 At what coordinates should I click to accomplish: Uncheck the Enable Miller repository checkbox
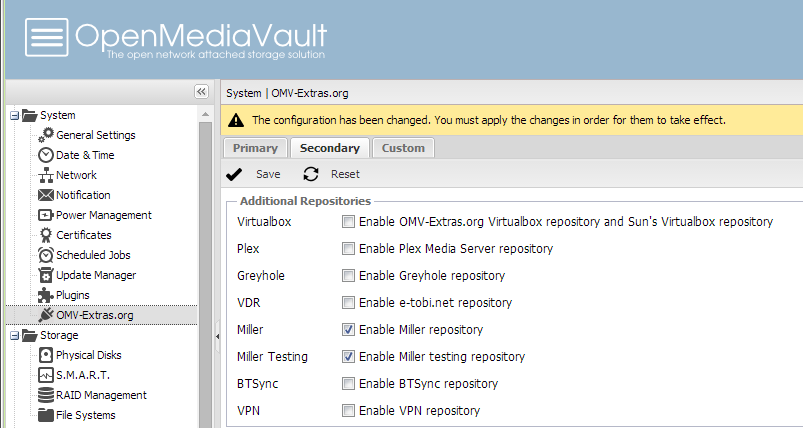348,330
